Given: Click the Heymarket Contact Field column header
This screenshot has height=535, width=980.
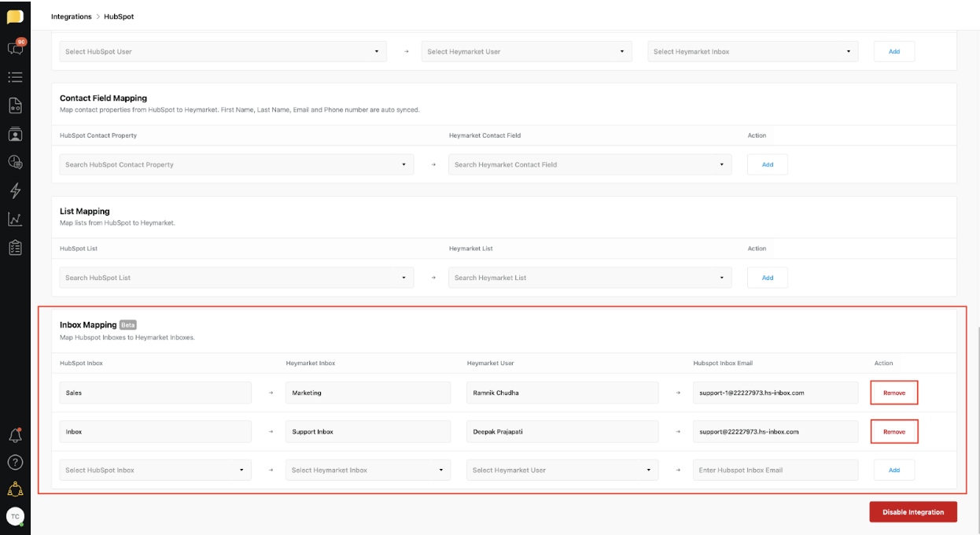Looking at the screenshot, I should (x=485, y=135).
